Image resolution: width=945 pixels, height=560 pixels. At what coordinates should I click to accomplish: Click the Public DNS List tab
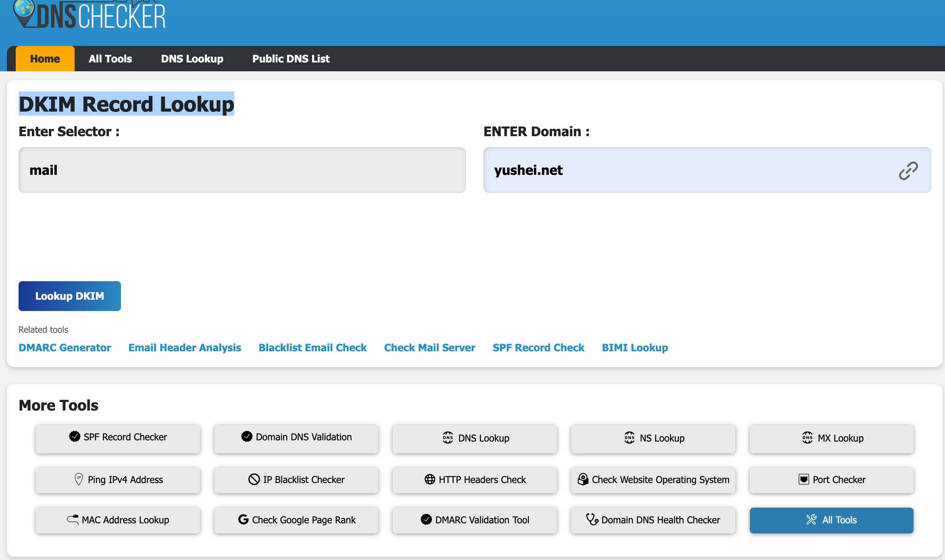[x=290, y=59]
